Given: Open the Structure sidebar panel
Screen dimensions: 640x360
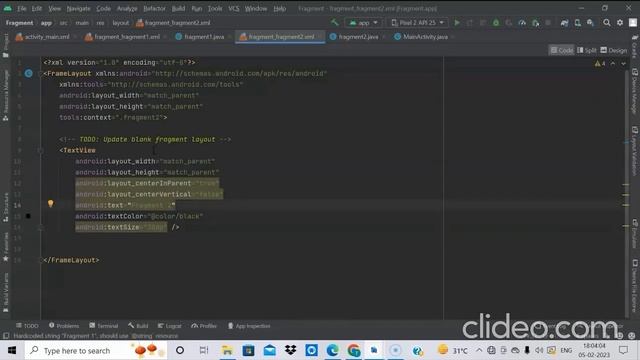Looking at the screenshot, I should 6,208.
